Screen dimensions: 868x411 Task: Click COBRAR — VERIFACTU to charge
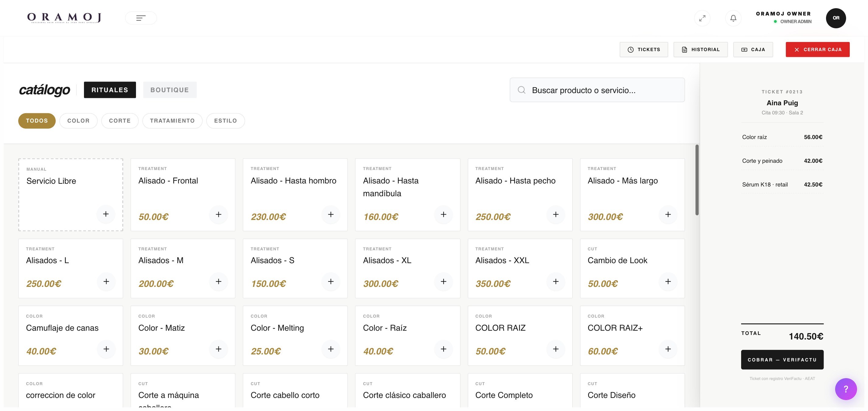(782, 360)
